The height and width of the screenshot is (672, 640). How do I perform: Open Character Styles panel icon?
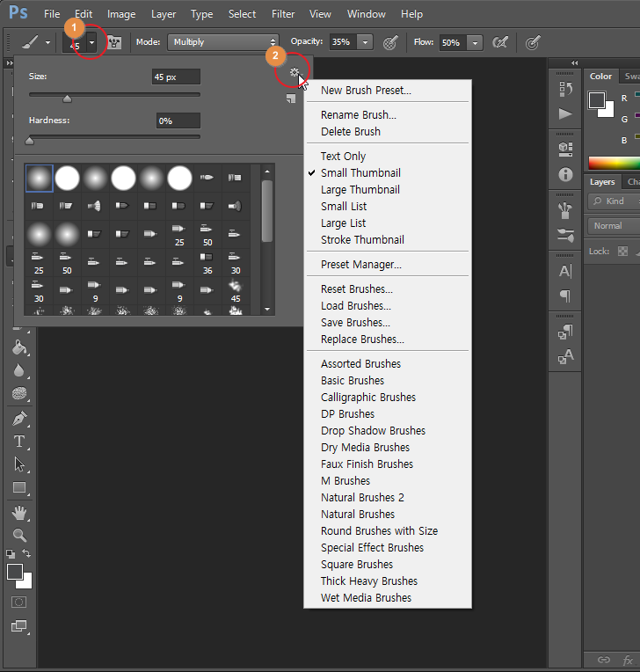coord(566,356)
